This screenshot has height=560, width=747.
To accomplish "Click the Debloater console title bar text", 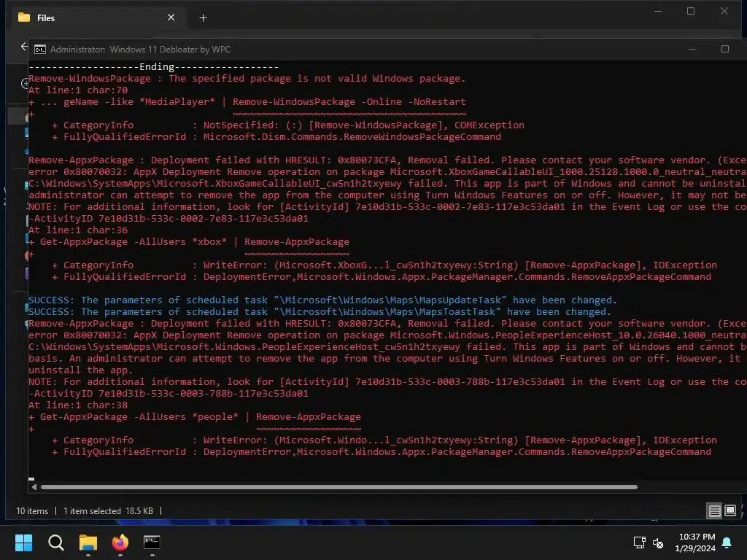I will coord(140,50).
